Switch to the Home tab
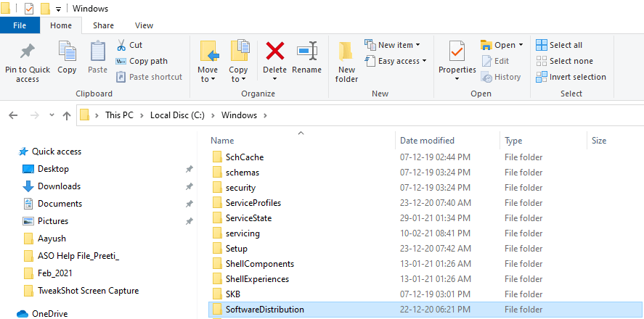Image resolution: width=644 pixels, height=319 pixels. click(61, 25)
